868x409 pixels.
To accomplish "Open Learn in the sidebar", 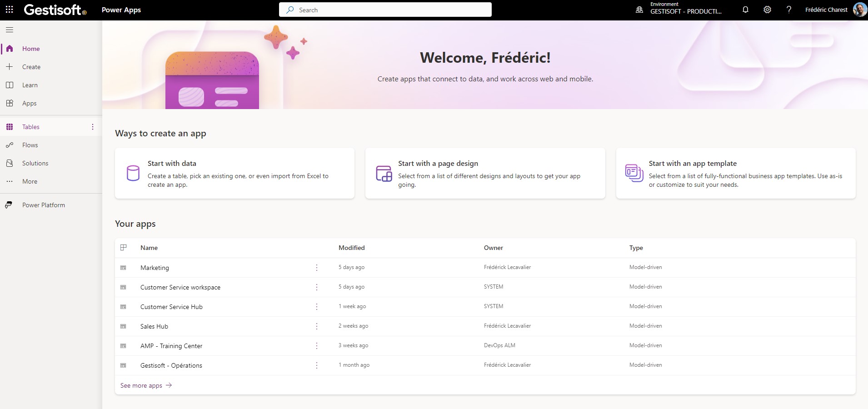I will tap(51, 85).
